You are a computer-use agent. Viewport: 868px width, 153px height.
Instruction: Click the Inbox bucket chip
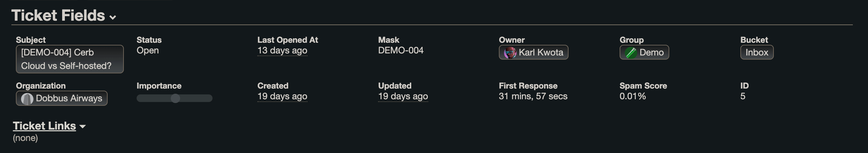pos(757,52)
